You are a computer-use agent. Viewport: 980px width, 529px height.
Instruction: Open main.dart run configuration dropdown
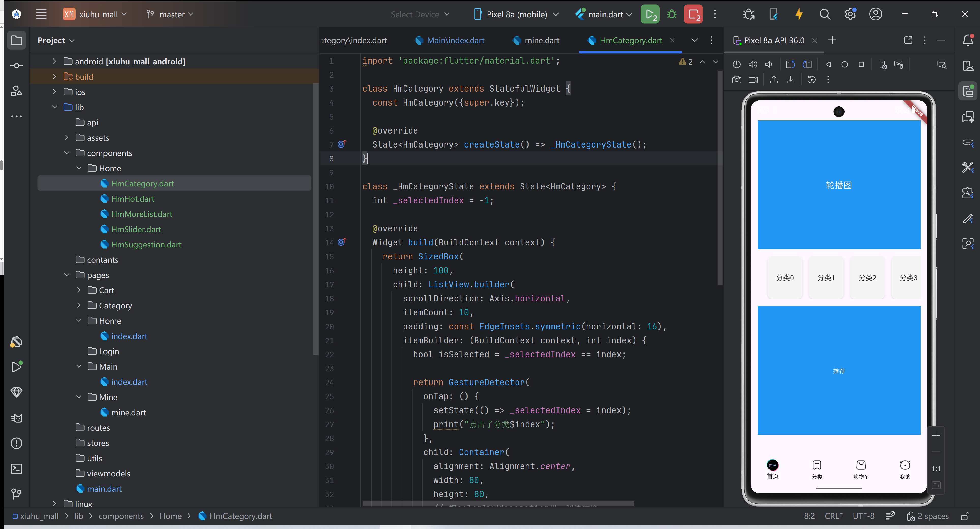[x=604, y=14]
